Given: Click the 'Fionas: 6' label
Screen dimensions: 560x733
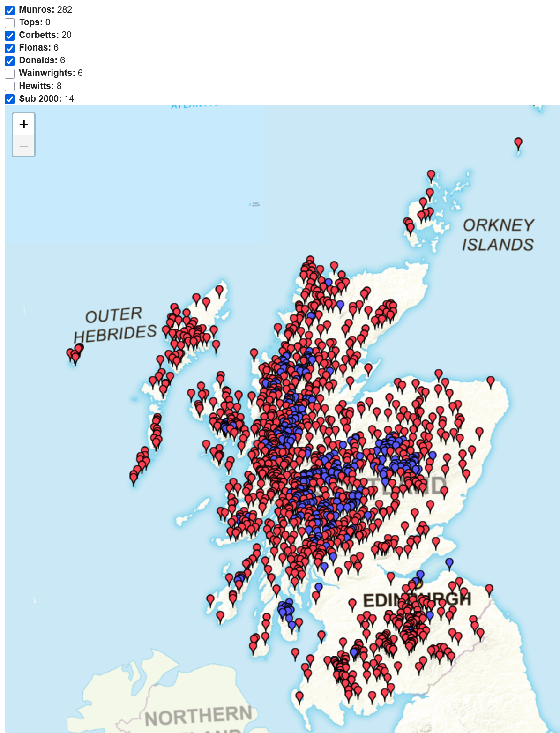Looking at the screenshot, I should pyautogui.click(x=39, y=48).
